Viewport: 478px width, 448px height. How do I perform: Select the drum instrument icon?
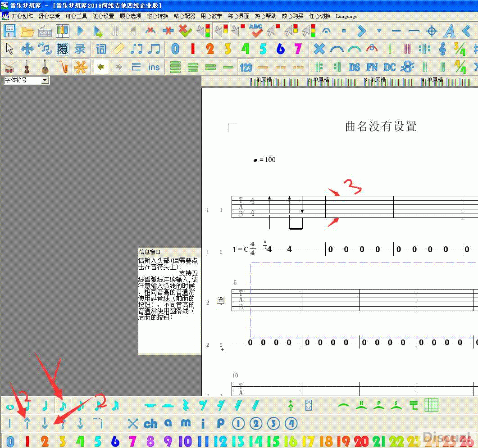[9, 67]
